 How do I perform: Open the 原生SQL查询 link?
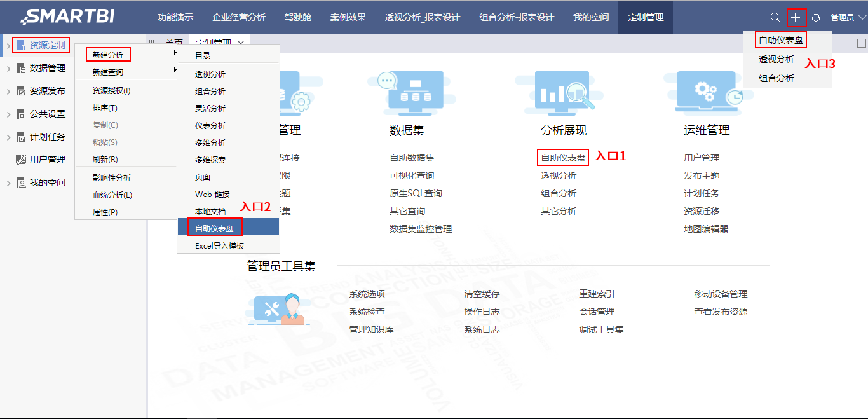[x=416, y=193]
